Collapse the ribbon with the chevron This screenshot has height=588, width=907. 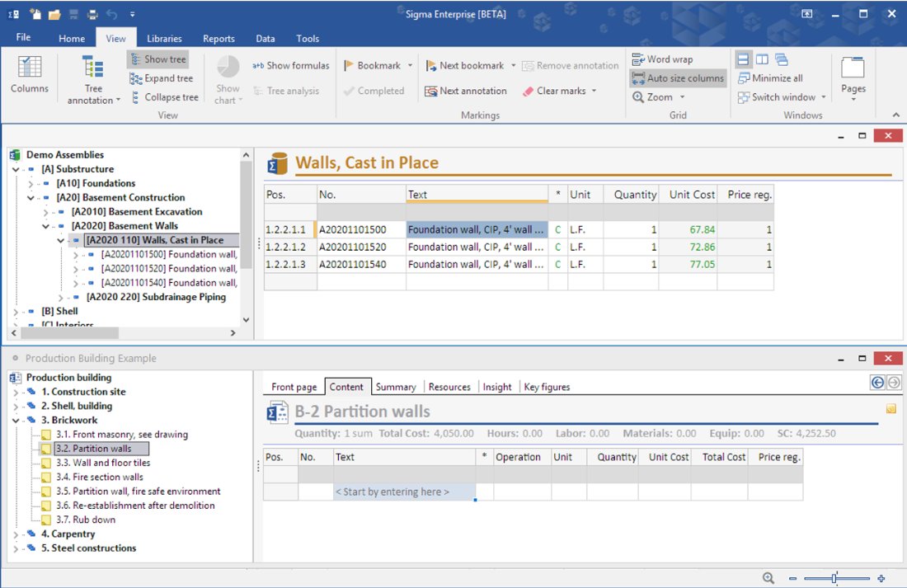pyautogui.click(x=896, y=115)
